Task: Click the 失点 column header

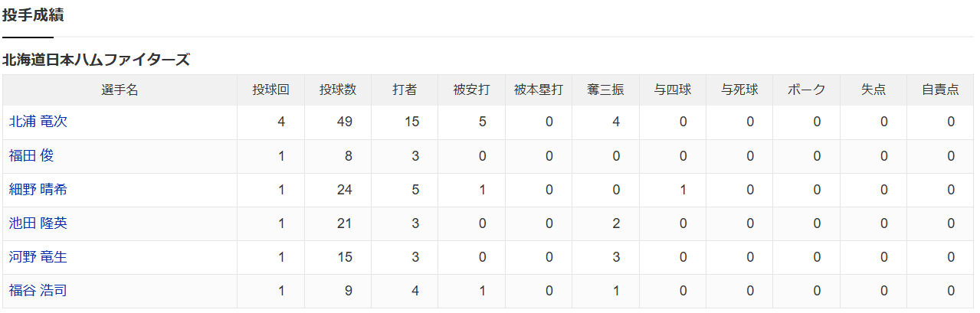Action: (873, 90)
